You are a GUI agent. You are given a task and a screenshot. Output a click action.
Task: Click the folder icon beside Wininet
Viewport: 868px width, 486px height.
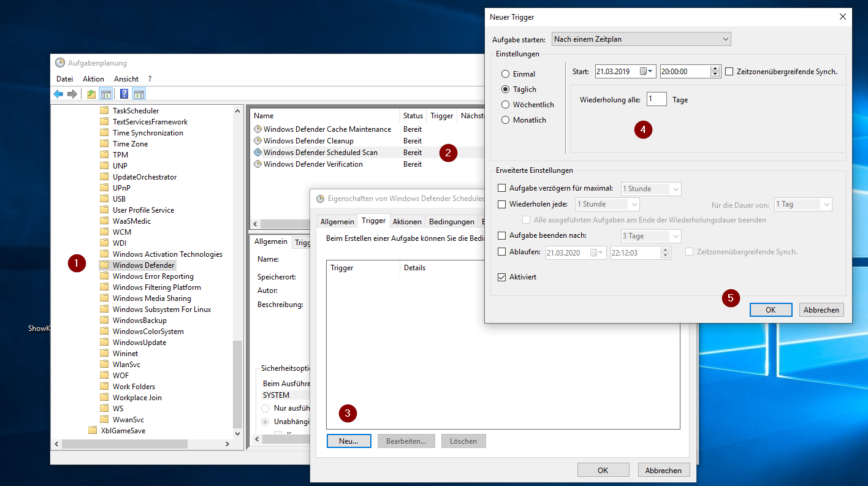click(104, 354)
